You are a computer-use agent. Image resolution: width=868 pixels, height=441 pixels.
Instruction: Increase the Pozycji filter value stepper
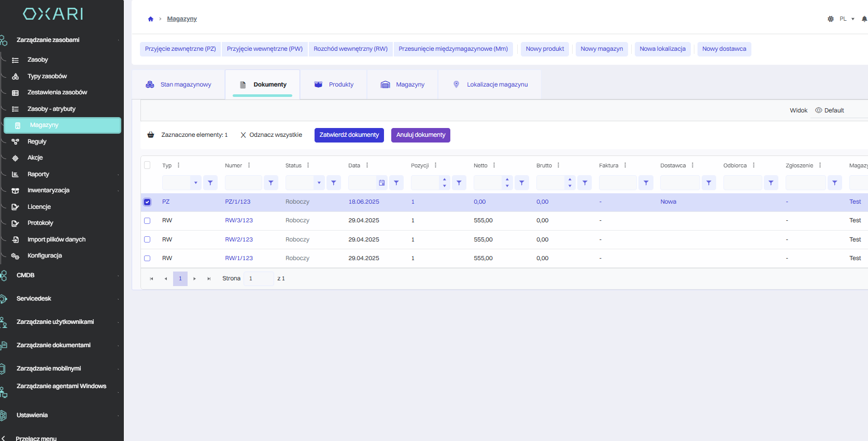(444, 180)
